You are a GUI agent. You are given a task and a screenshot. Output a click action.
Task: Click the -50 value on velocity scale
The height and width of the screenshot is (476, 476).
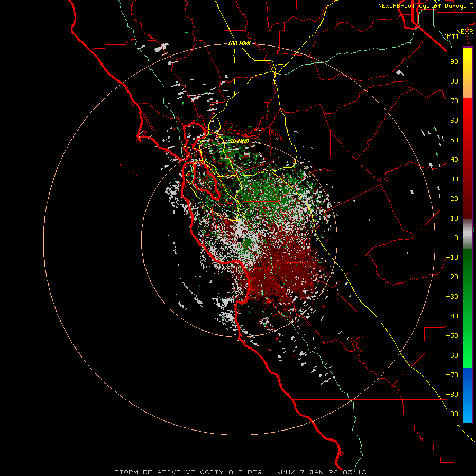point(452,336)
